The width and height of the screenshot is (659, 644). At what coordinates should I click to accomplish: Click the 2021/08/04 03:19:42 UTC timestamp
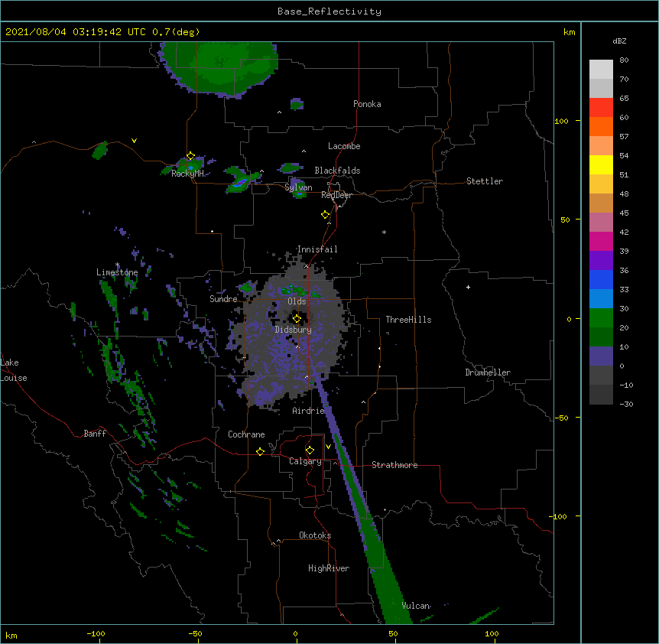coord(76,32)
